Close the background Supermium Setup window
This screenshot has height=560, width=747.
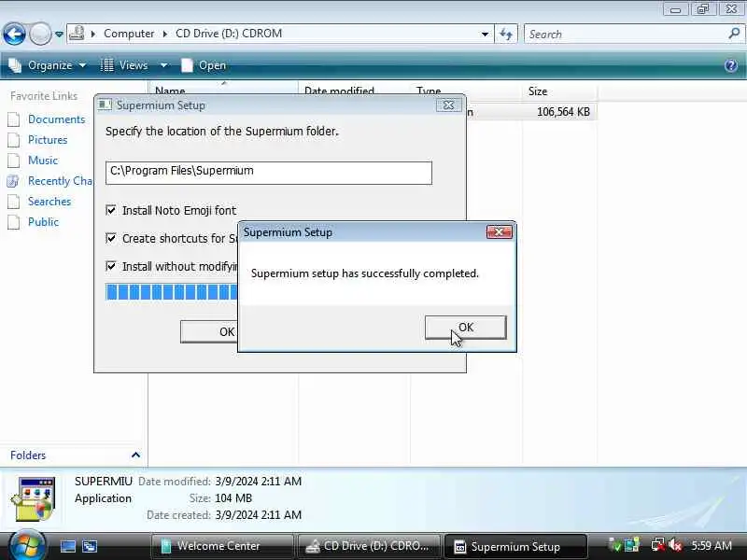[x=448, y=105]
